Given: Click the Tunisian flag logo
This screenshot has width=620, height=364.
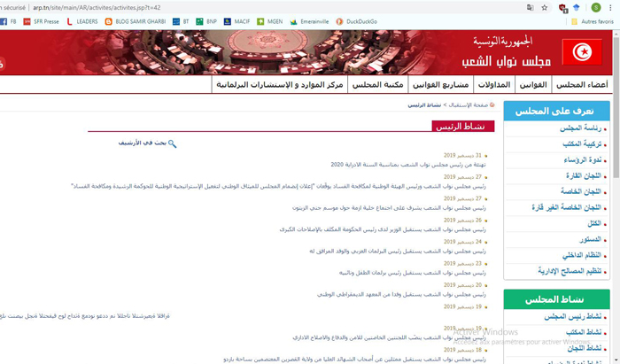Looking at the screenshot, I should point(582,51).
